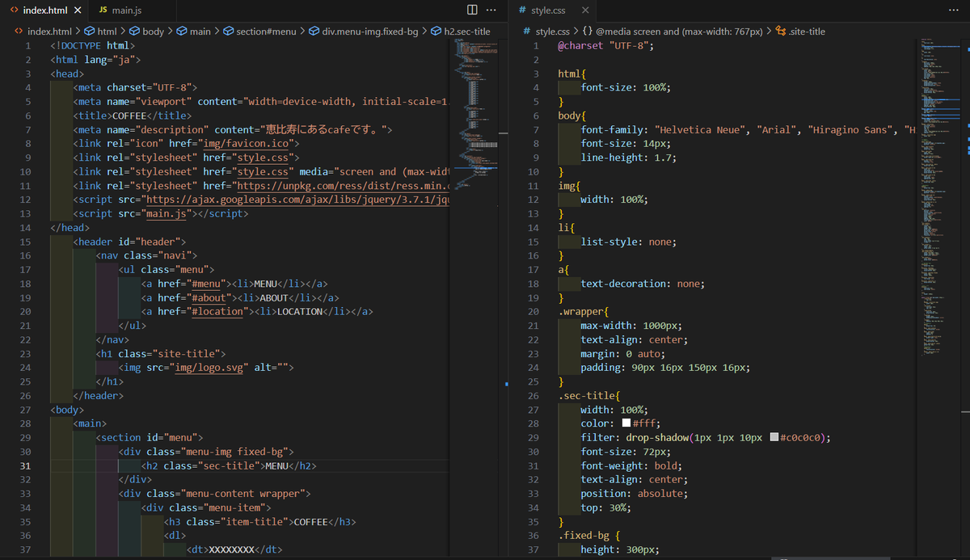Viewport: 970px width, 560px height.
Task: Click the div class="menu-content wrapper" line
Action: point(214,494)
